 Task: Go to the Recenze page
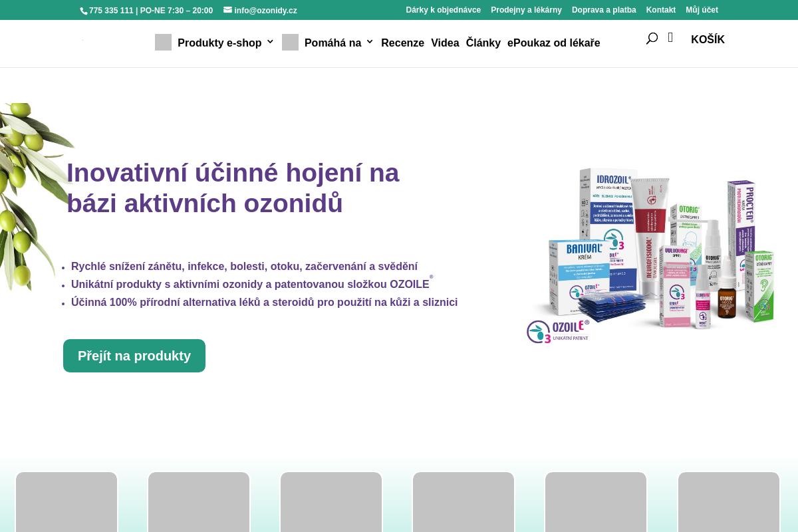point(402,43)
